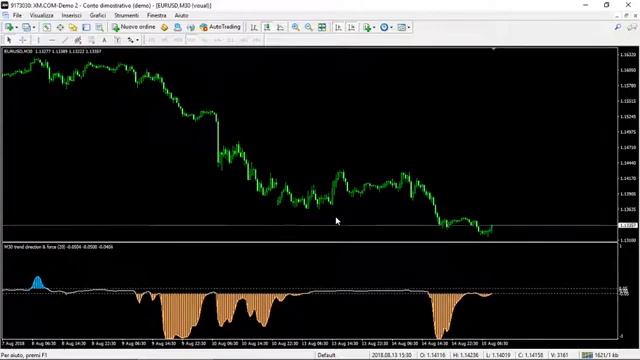Zoom out on the chart
This screenshot has width=640, height=360.
(x=309, y=27)
